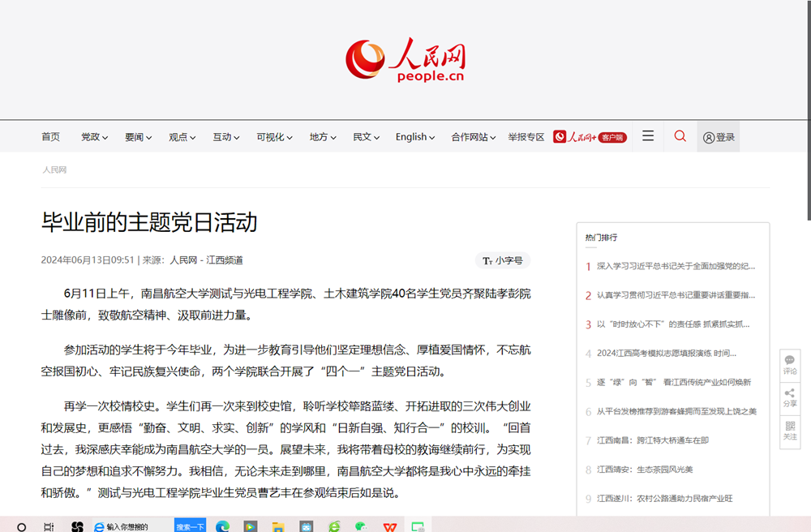The width and height of the screenshot is (811, 532).
Task: Open 举报专区 menu item
Action: [x=526, y=137]
